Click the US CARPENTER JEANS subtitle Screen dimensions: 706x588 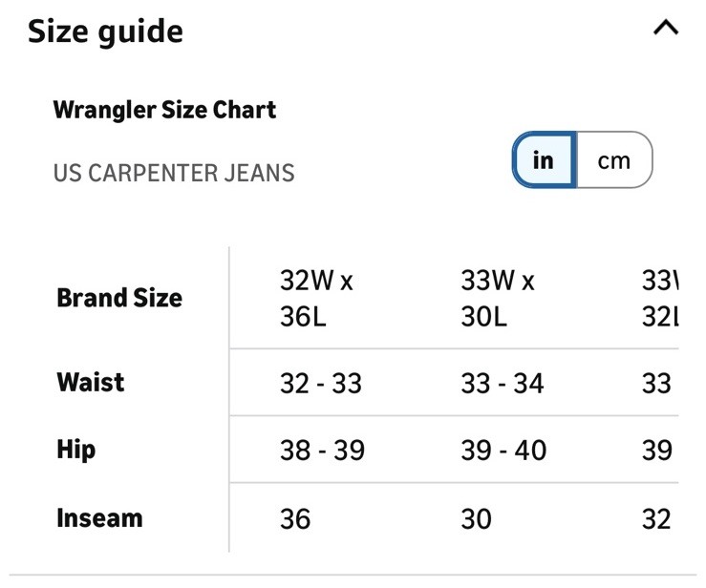174,174
